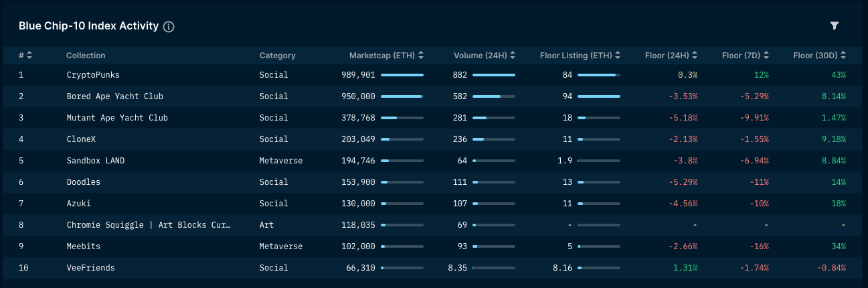Click CryptoPunks 30D floor change 43%
868x288 pixels.
(839, 75)
